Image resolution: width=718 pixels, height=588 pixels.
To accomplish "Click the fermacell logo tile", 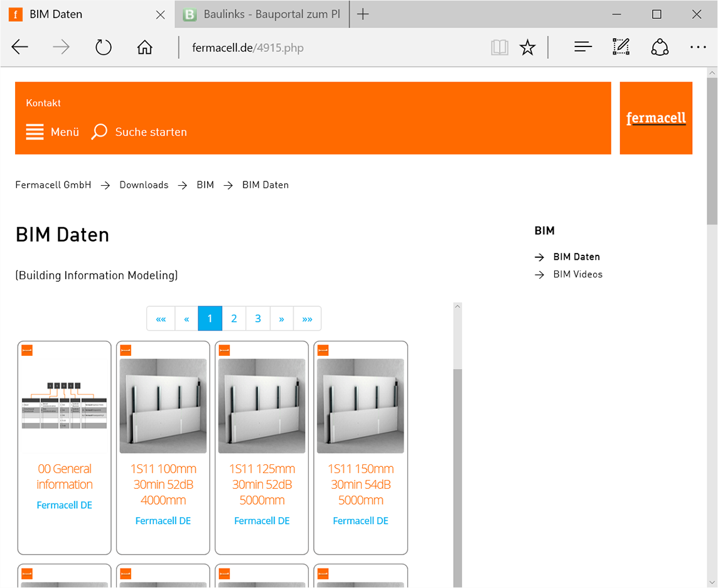I will (656, 118).
